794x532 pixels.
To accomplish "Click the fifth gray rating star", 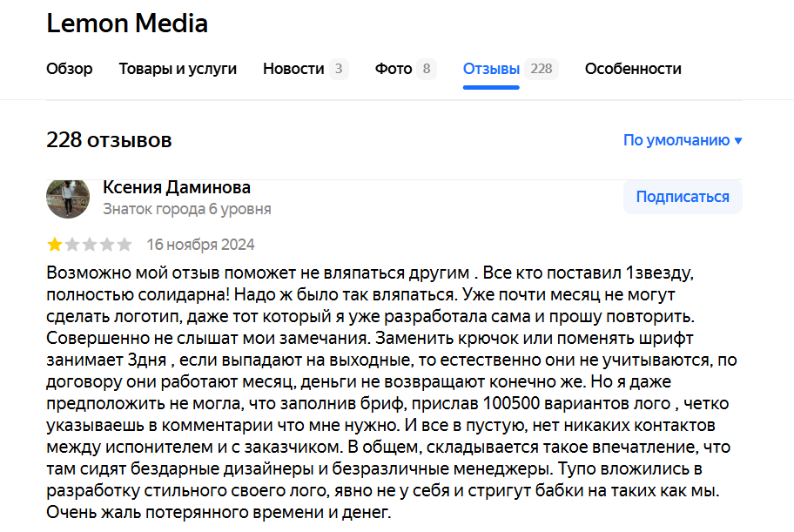I will pos(124,245).
